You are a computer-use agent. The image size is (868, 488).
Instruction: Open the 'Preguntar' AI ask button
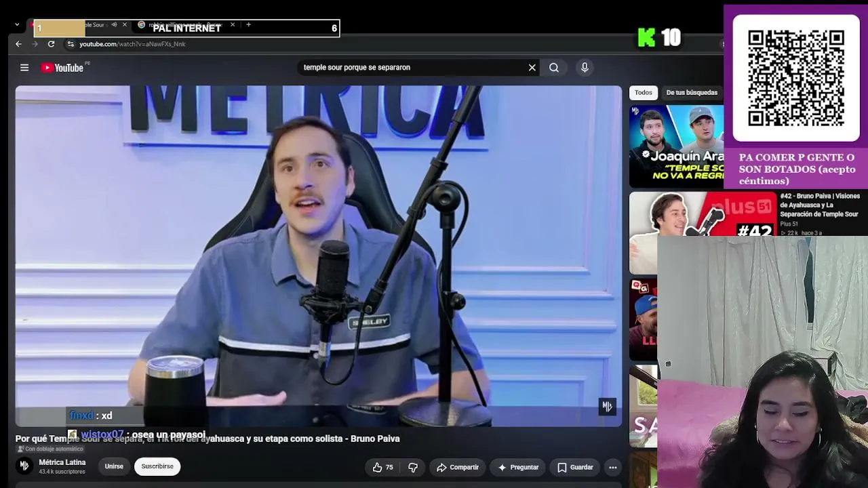518,467
